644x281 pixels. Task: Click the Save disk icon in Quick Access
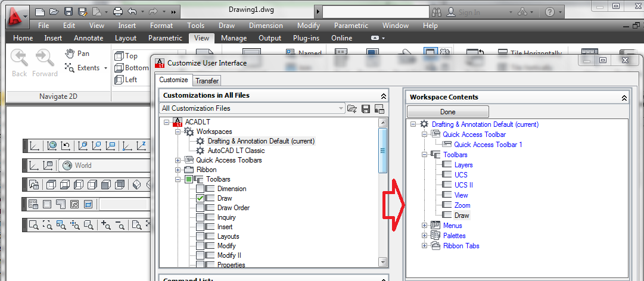point(68,11)
